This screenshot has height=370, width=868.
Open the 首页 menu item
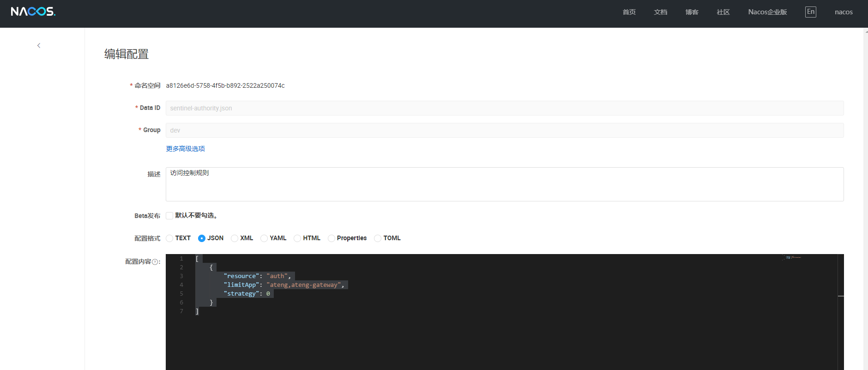pos(629,12)
